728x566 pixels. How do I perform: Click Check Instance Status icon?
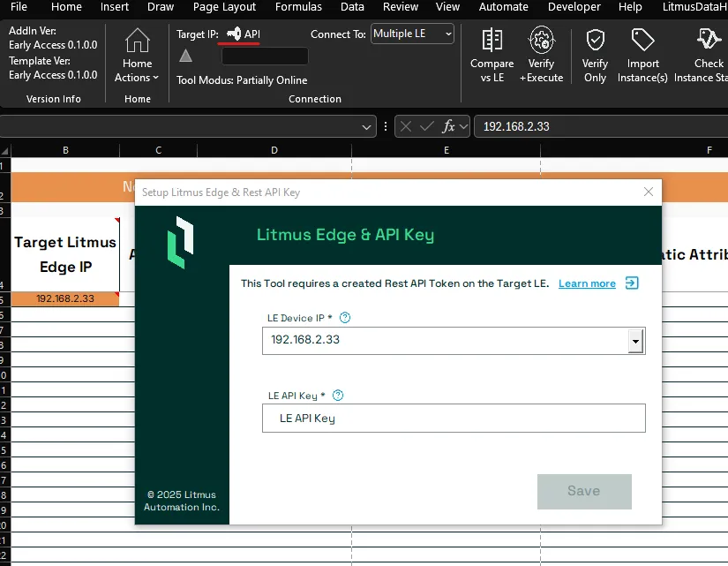[709, 40]
